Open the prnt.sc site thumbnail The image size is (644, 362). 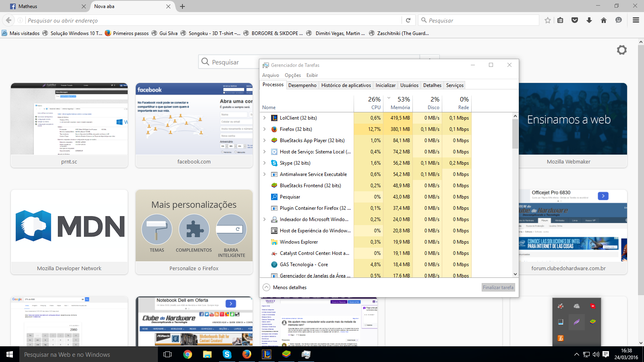pos(69,125)
